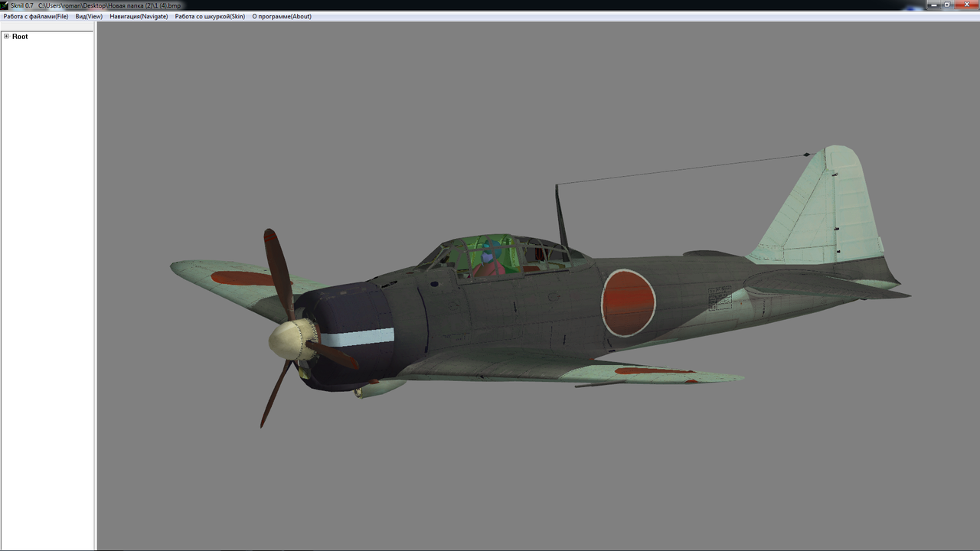Image resolution: width=980 pixels, height=551 pixels.
Task: Open the О программе(About) menu
Action: point(282,16)
